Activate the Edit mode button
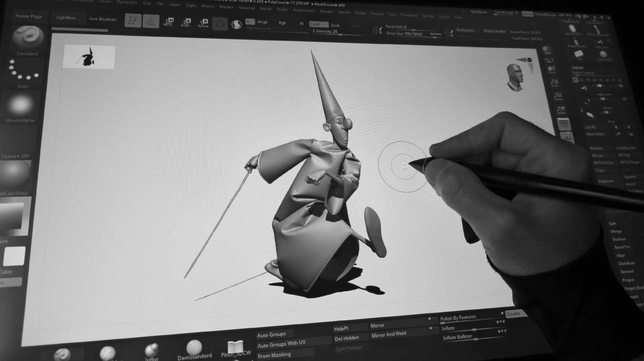Image resolution: width=644 pixels, height=361 pixels. 133,20
